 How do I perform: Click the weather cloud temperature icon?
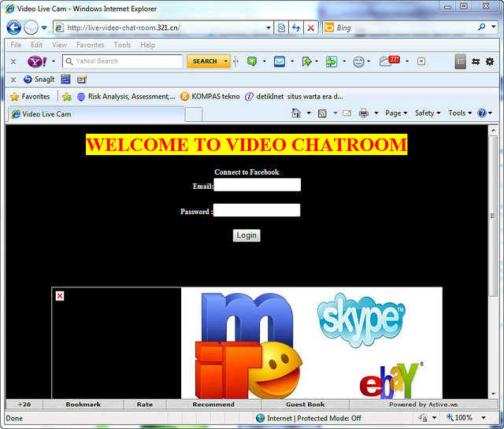[x=390, y=61]
